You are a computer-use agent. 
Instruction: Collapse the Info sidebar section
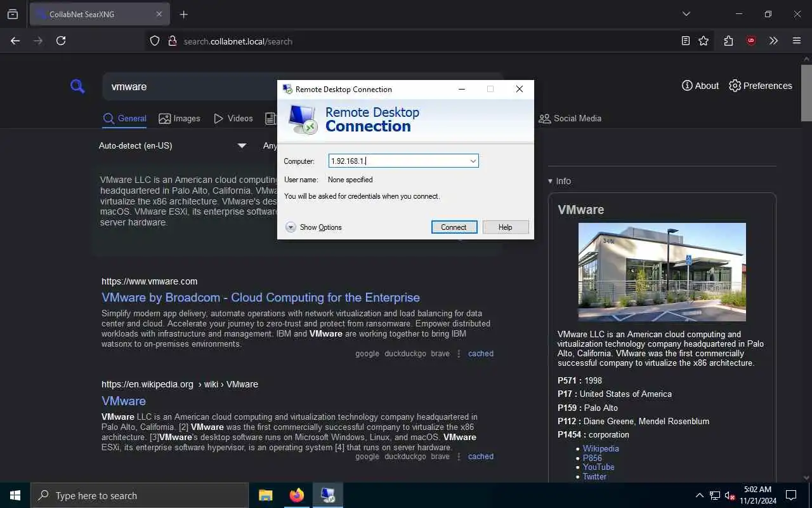pos(560,181)
